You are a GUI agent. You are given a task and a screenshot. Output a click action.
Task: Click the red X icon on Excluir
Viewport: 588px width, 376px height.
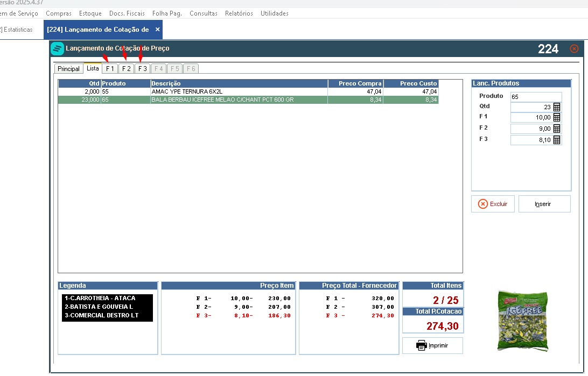(x=483, y=204)
